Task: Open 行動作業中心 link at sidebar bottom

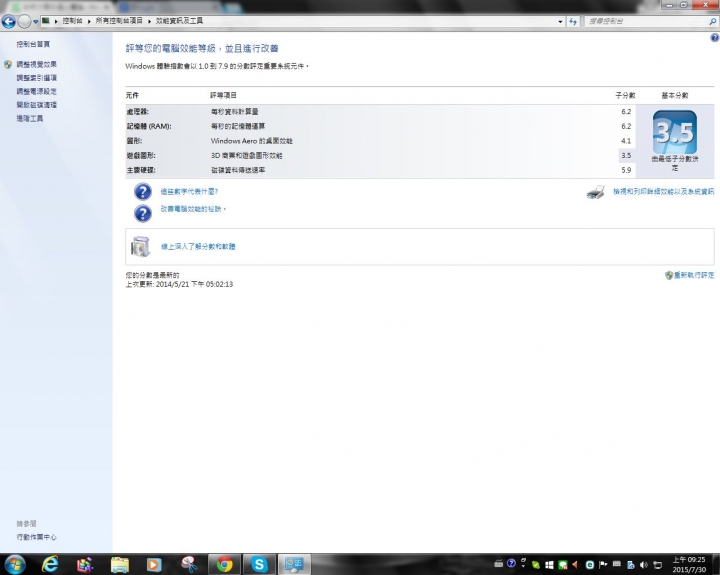Action: coord(37,537)
